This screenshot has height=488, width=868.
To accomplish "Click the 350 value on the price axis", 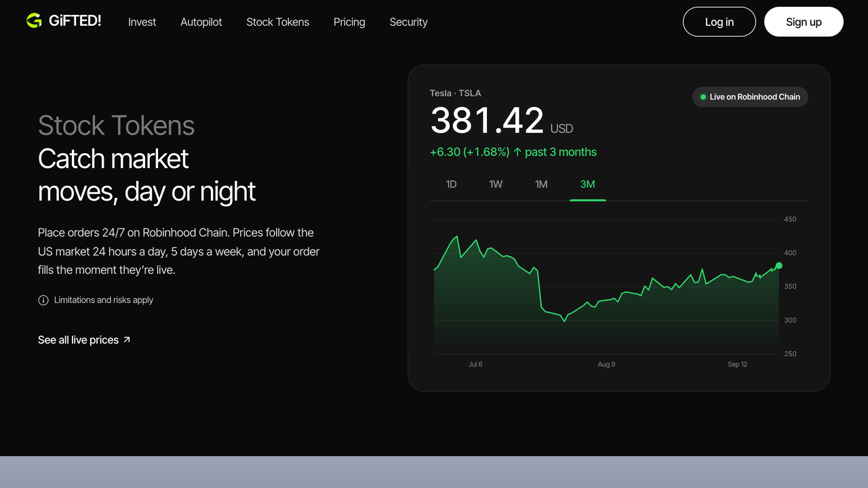I will tap(791, 287).
